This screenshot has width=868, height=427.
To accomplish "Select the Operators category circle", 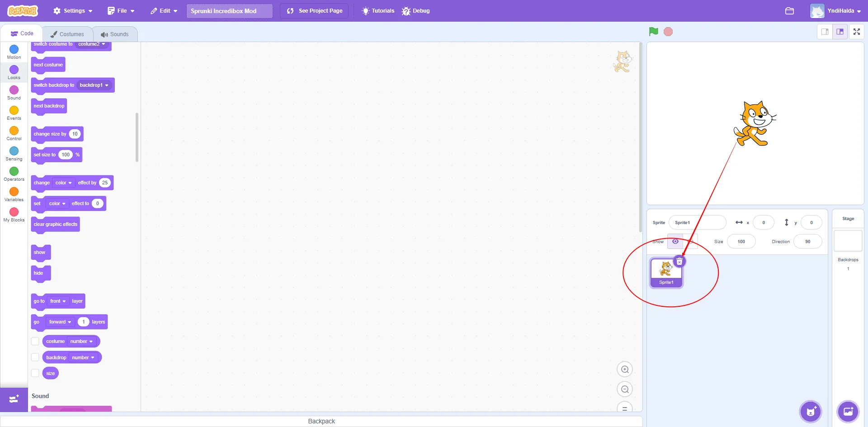I will point(14,171).
